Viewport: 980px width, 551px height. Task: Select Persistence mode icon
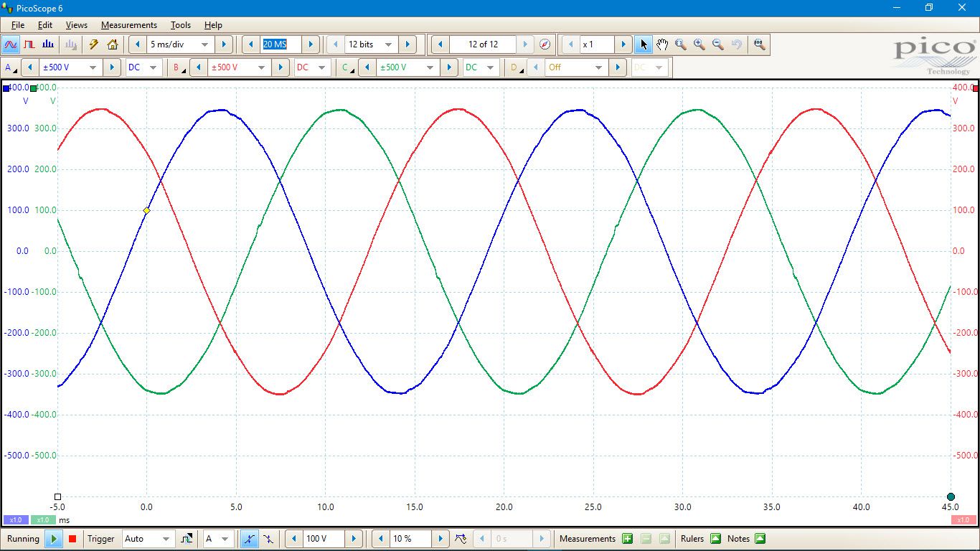[29, 44]
